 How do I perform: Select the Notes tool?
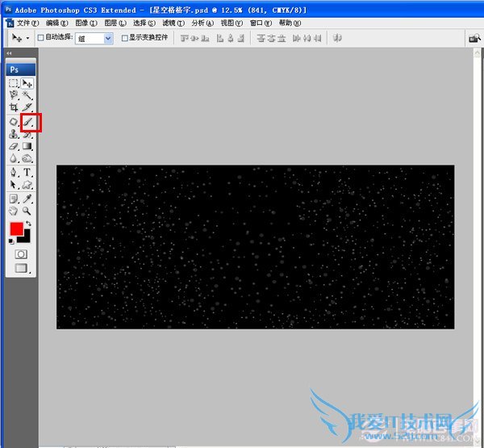[x=14, y=199]
